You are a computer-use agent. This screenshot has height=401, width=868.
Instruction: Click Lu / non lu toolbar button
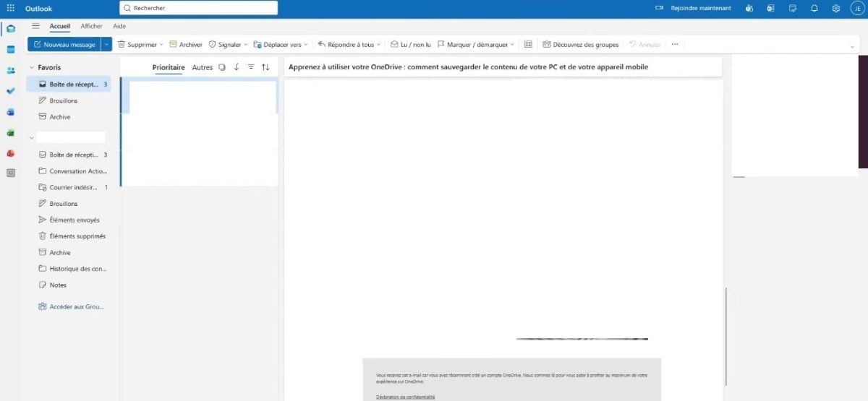[410, 44]
